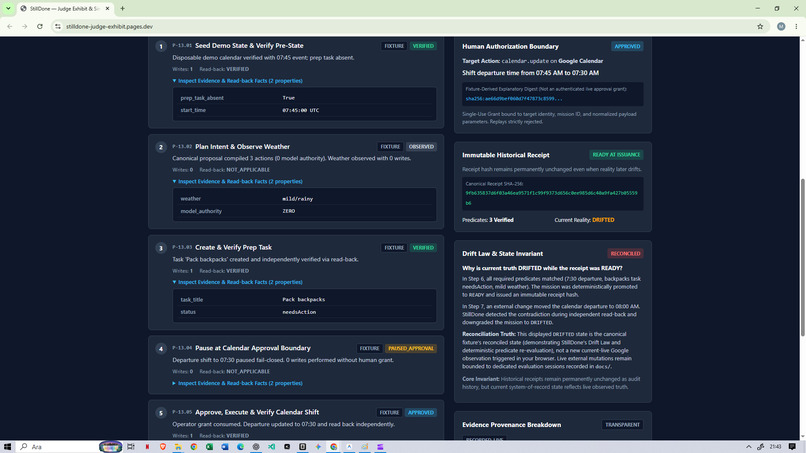The image size is (806, 453).
Task: Open Visual Studio Code from taskbar
Action: click(271, 447)
